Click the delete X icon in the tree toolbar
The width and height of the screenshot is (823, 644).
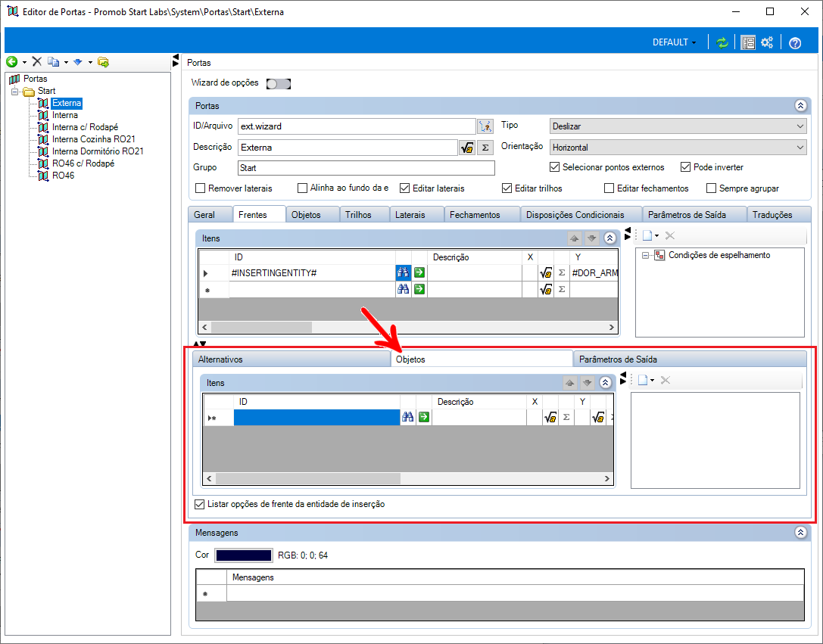point(36,61)
